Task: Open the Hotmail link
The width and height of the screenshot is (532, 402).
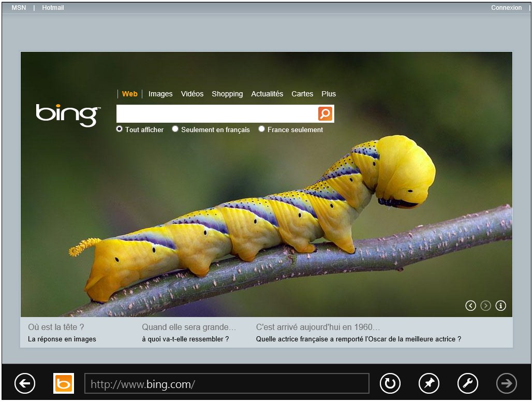Action: tap(53, 7)
